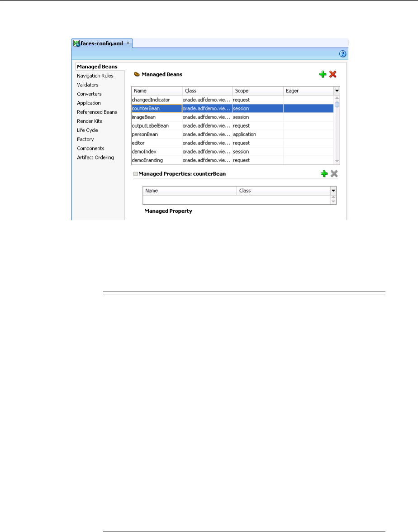Image resolution: width=418 pixels, height=532 pixels.
Task: Sort by the Class column in Managed Beans
Action: (x=208, y=91)
